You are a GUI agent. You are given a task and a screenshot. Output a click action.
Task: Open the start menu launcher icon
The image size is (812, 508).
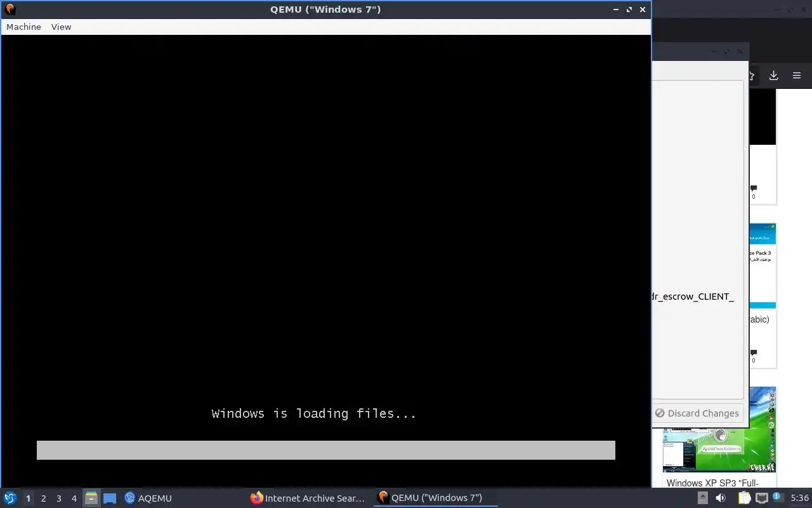tap(10, 498)
